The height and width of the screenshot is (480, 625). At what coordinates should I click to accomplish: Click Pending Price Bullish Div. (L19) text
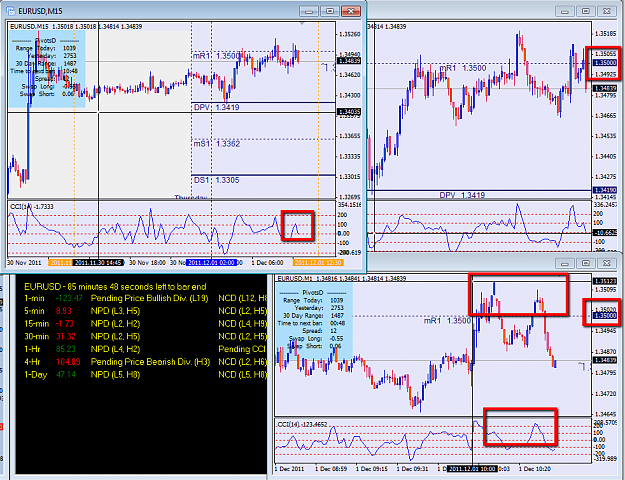tap(149, 298)
